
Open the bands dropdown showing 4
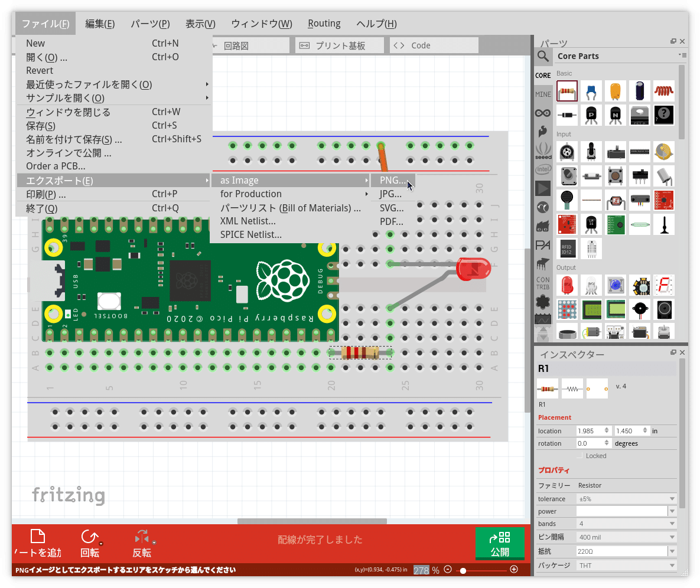[626, 524]
